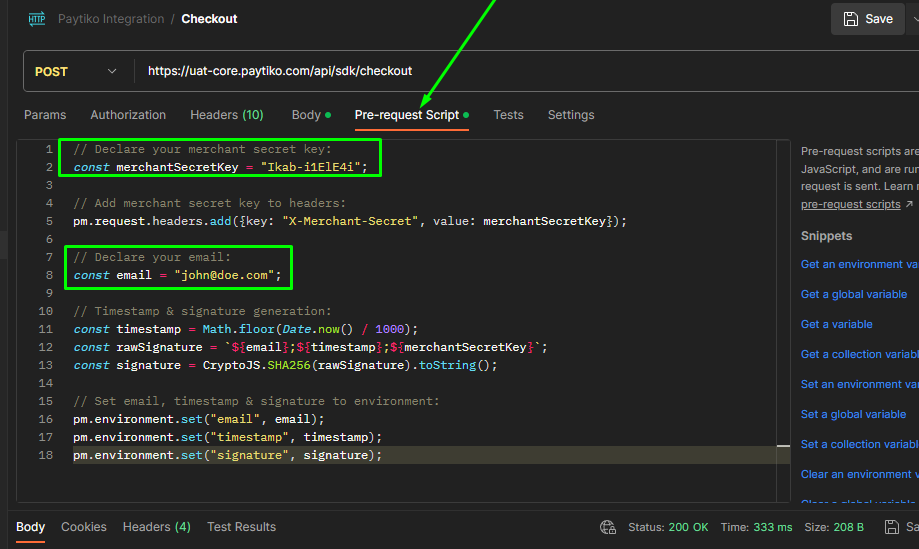Screen dimensions: 919x549
Task: Open the Authorization tab
Action: (128, 115)
